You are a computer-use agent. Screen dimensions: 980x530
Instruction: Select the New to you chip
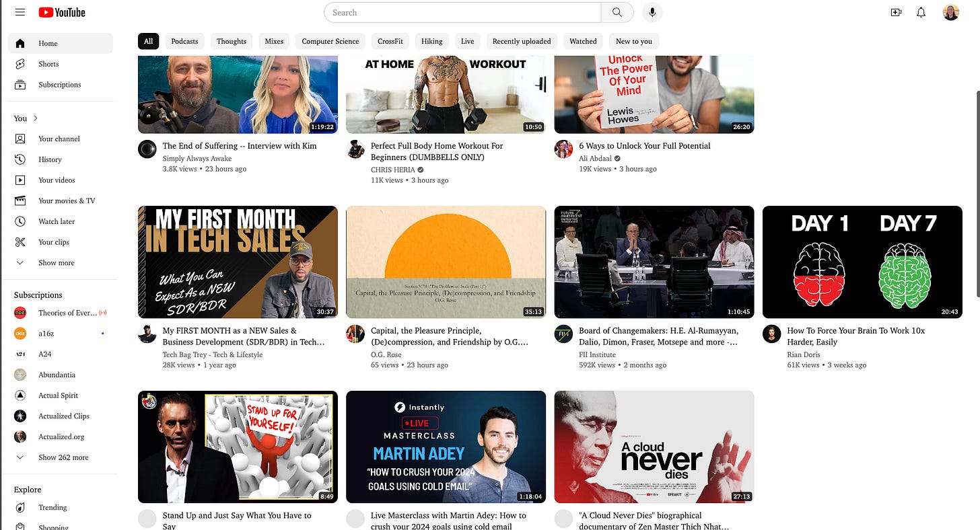[634, 41]
